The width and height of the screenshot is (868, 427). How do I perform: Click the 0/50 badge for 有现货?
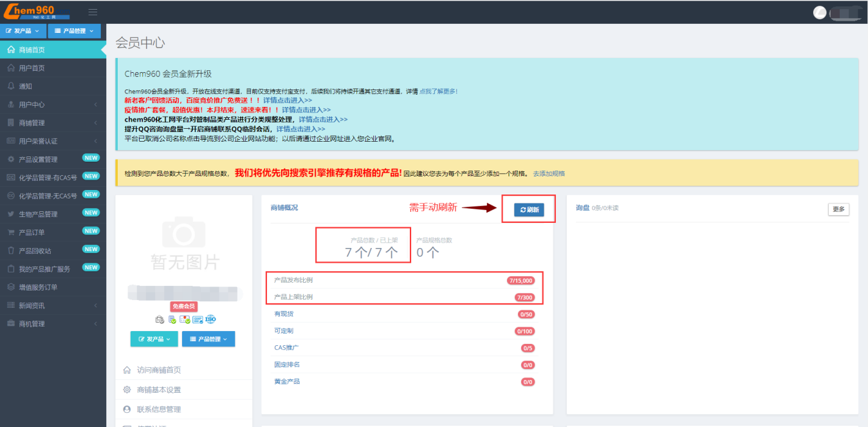coord(526,314)
